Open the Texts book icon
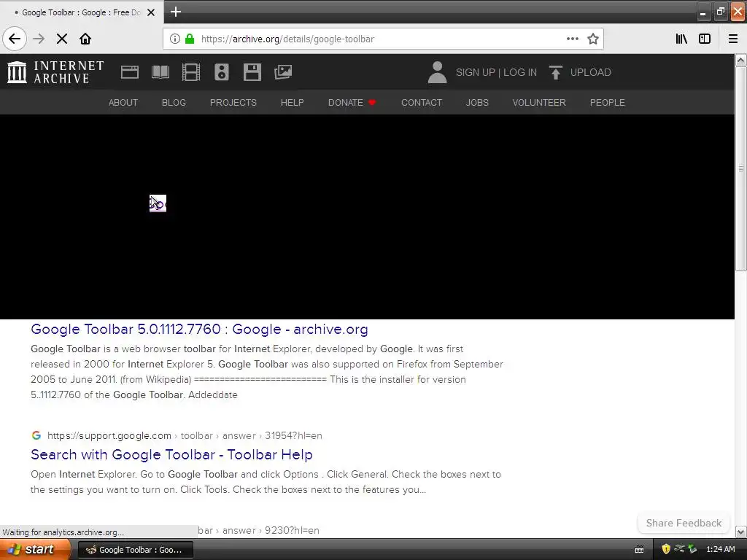 click(x=160, y=72)
